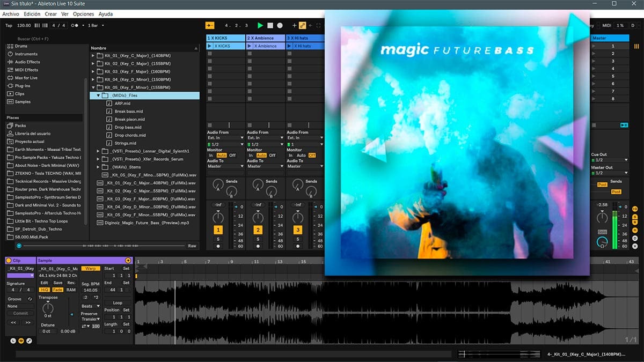This screenshot has width=644, height=362.
Task: Toggle the RAM button
Action: (71, 290)
